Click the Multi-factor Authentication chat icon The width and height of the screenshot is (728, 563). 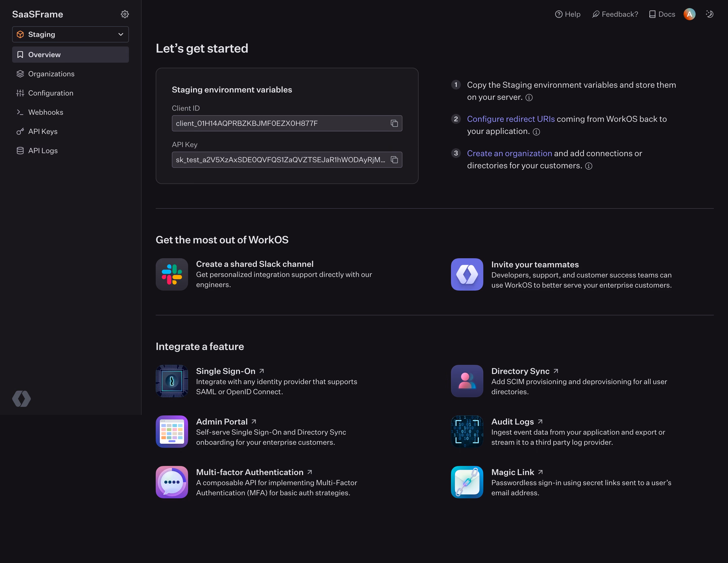pos(172,482)
